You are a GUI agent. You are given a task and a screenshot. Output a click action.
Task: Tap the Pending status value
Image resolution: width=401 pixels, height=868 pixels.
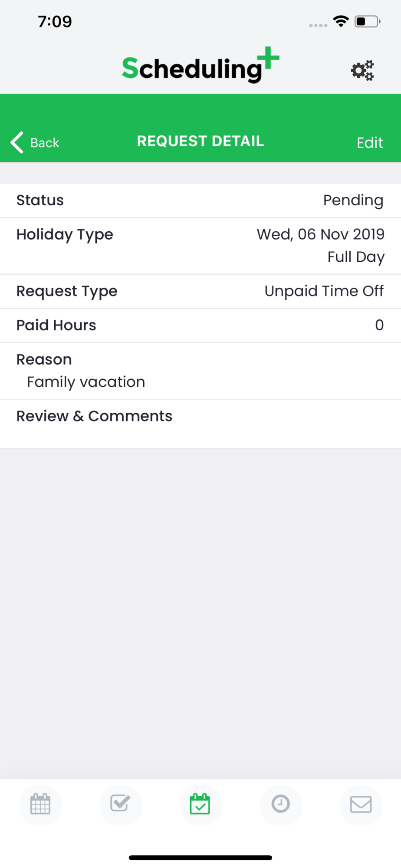(x=353, y=201)
